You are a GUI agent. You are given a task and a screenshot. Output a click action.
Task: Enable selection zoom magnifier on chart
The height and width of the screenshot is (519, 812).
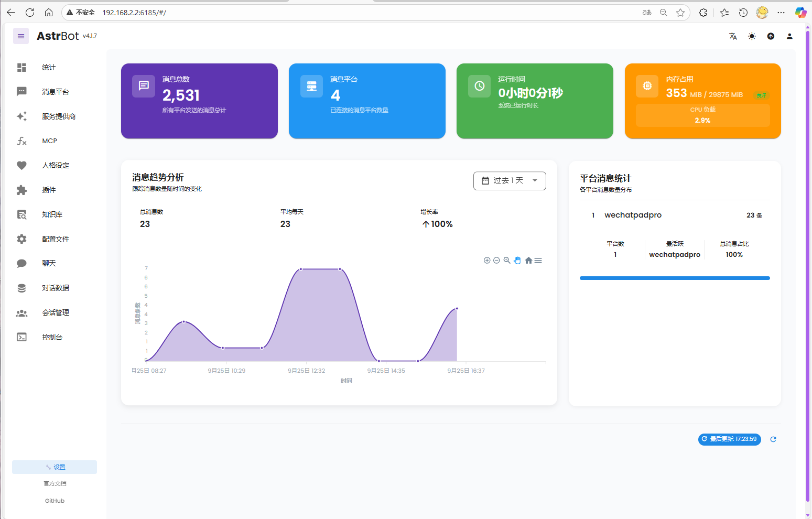tap(507, 261)
